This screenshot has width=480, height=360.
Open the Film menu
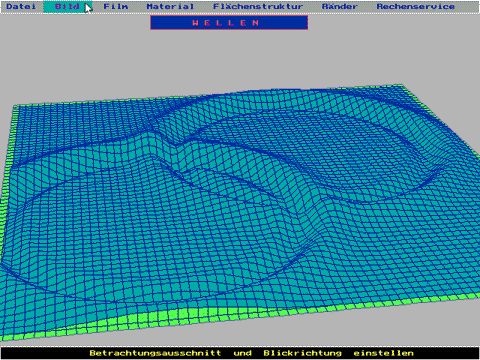[x=115, y=6]
